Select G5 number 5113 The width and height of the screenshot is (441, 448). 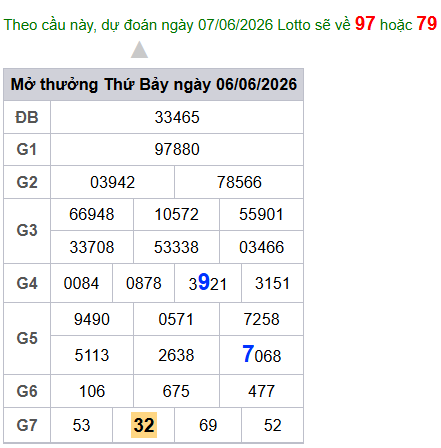(92, 355)
